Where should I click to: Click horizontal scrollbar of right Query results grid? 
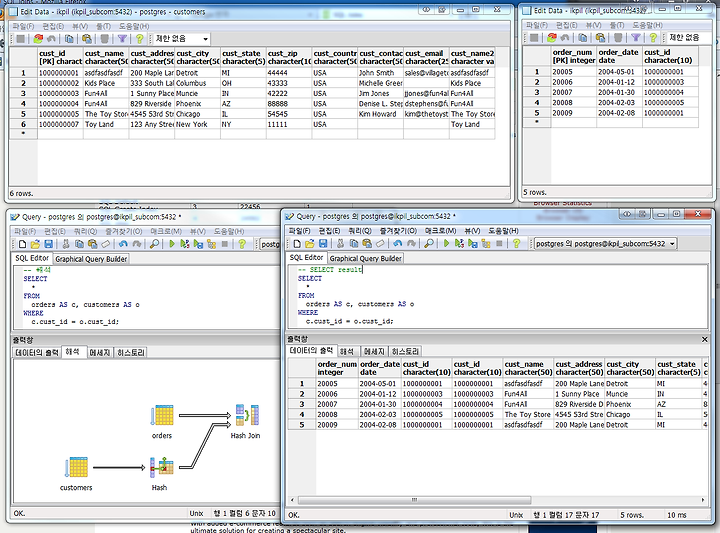coord(414,499)
